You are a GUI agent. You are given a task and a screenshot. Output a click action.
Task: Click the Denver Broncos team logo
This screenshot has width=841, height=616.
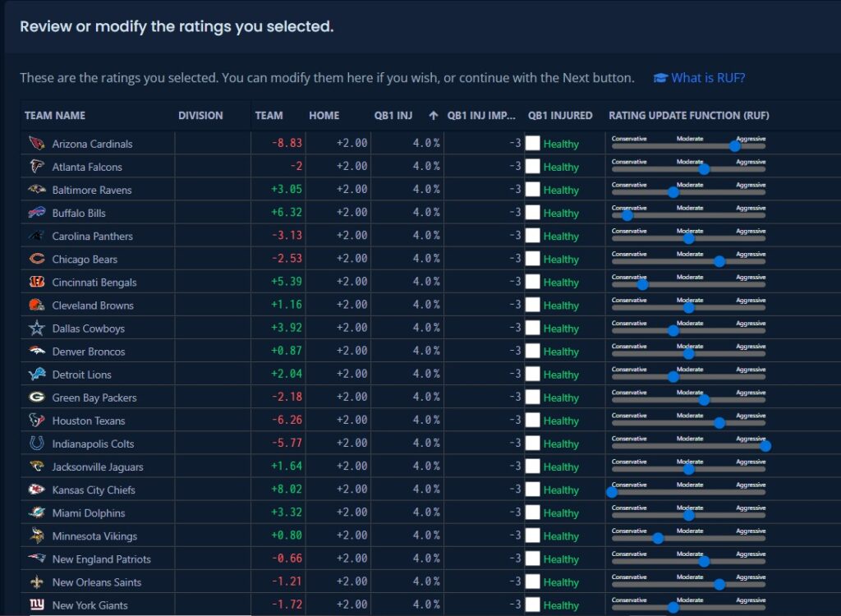point(36,351)
